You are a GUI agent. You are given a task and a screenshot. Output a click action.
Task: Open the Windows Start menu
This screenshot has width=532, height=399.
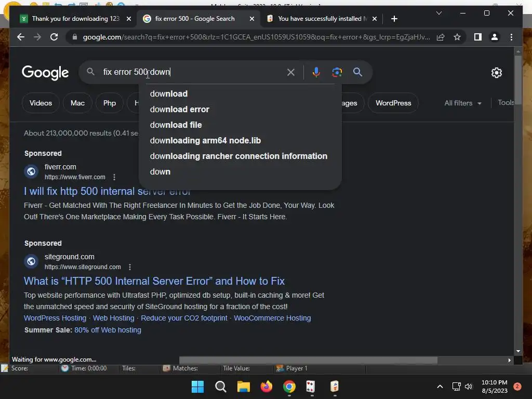pos(197,387)
